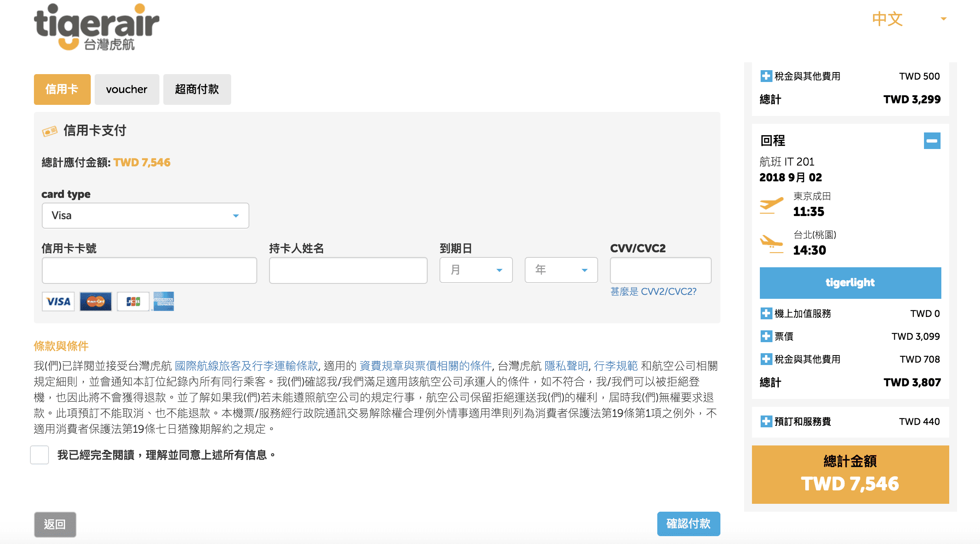980x544 pixels.
Task: Switch to the 超商付款 tab
Action: coord(197,89)
